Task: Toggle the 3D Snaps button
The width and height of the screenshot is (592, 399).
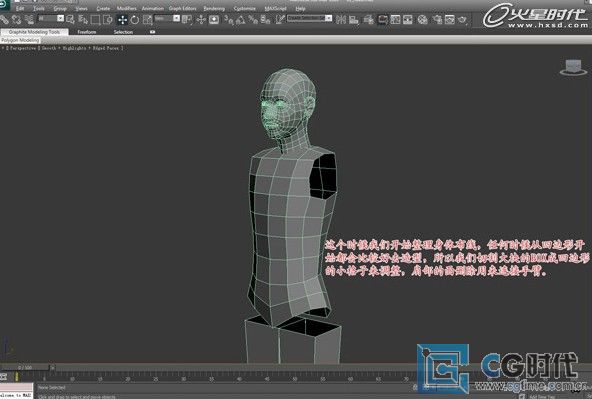Action: tap(228, 20)
